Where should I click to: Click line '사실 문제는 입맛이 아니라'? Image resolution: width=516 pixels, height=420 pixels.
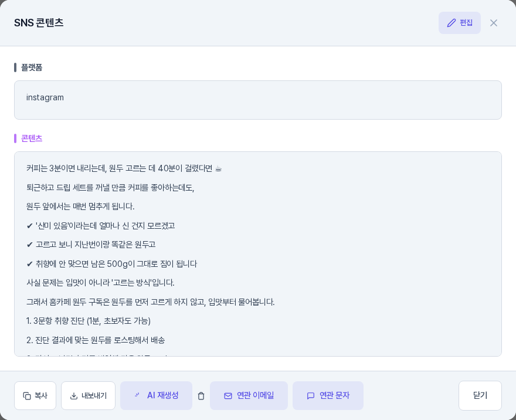point(100,283)
